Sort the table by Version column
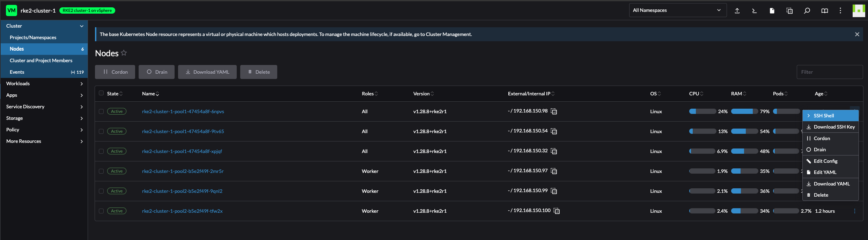 click(424, 94)
